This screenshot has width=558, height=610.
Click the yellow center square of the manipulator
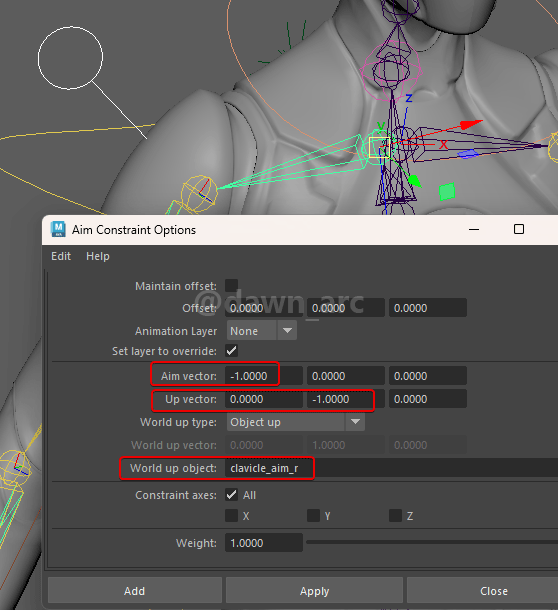tap(379, 147)
